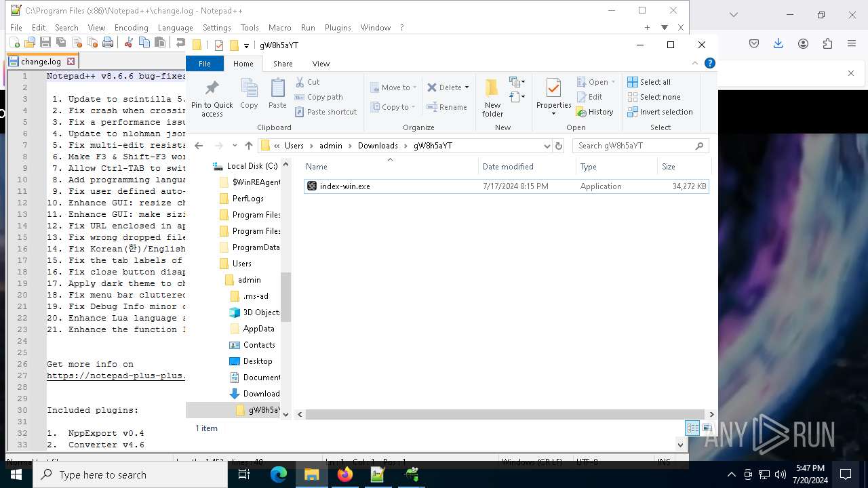
Task: Open Firefox from the taskbar
Action: pos(344,474)
